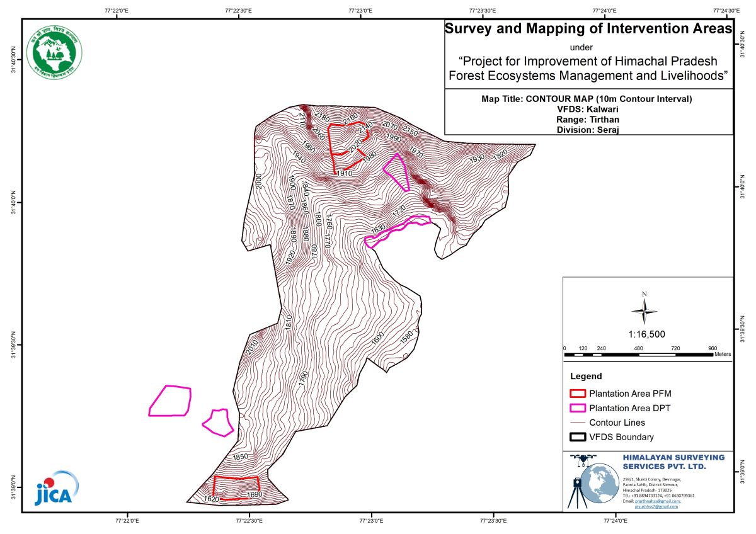Click the contour label '1790'

coord(303,379)
